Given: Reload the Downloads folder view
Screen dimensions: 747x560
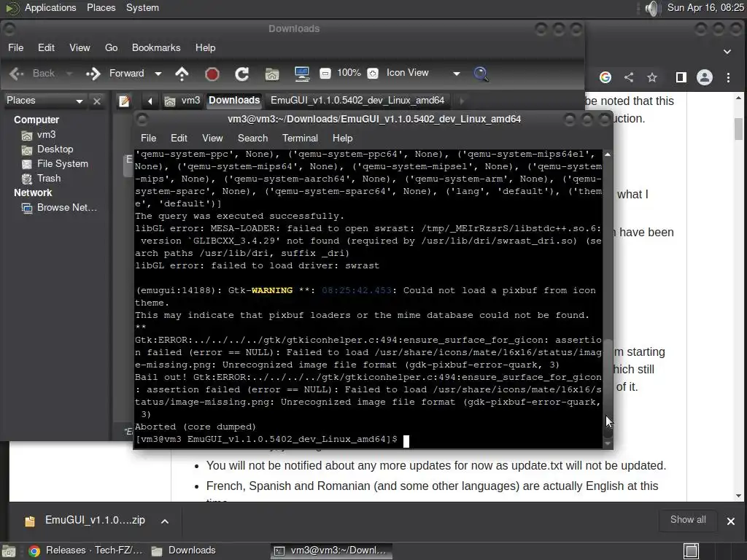Looking at the screenshot, I should tap(242, 74).
